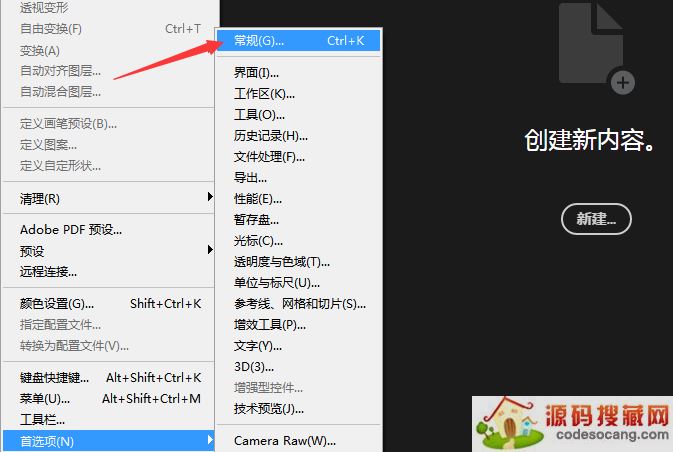The height and width of the screenshot is (452, 673).
Task: Choose 参考线、网格和切片(S)... entry
Action: click(300, 304)
